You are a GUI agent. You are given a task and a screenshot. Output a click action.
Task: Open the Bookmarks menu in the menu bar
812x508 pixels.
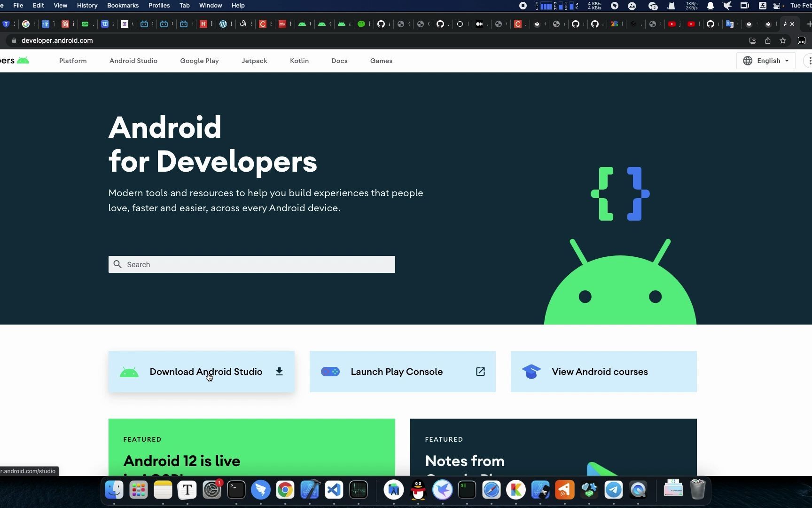[123, 6]
